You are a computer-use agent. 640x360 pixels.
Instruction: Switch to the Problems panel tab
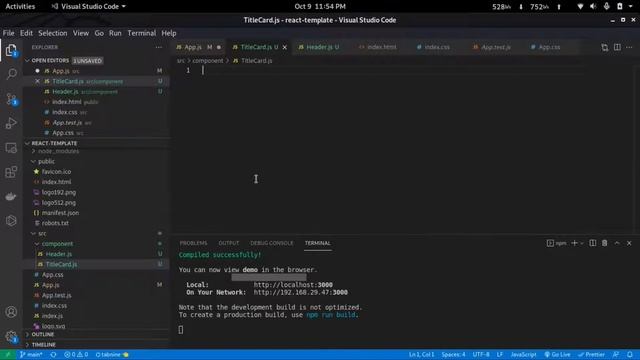[x=193, y=243]
